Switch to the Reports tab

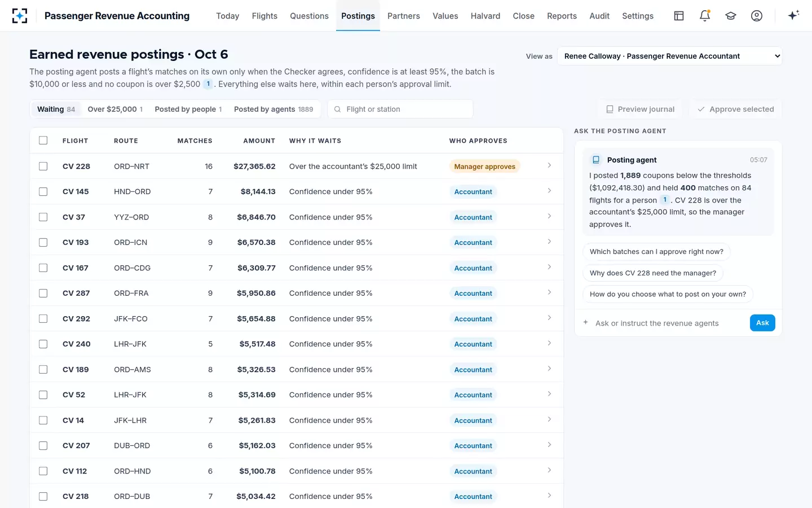(562, 16)
